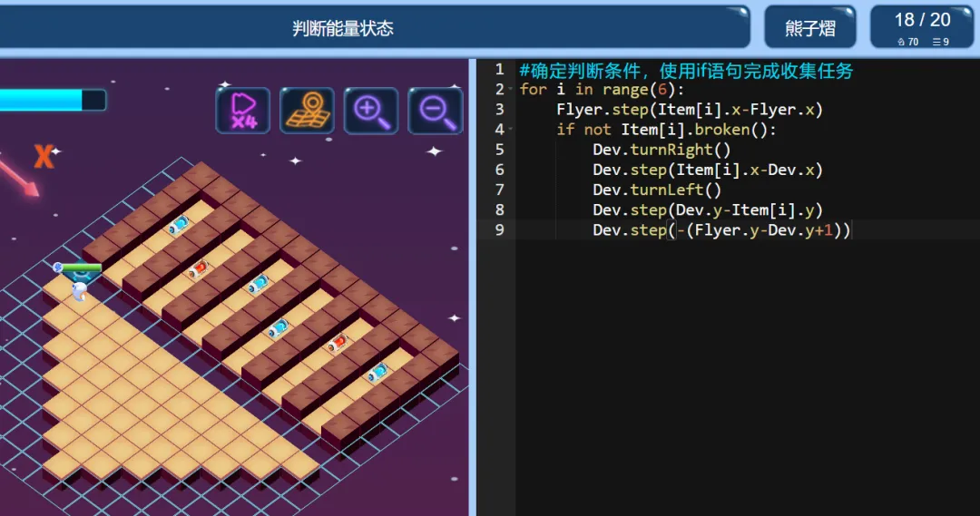Click the 熊子熠 user name button
The height and width of the screenshot is (516, 980).
coord(810,27)
